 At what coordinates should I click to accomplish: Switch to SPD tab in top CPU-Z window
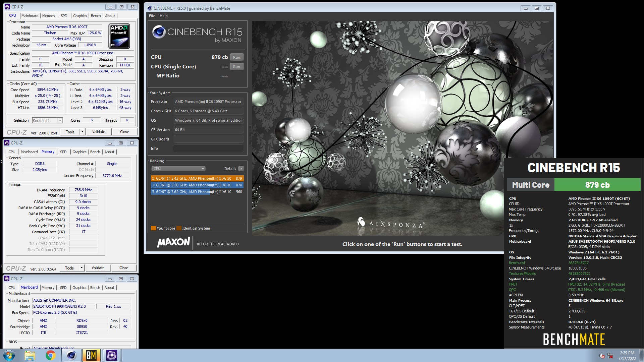coord(64,16)
